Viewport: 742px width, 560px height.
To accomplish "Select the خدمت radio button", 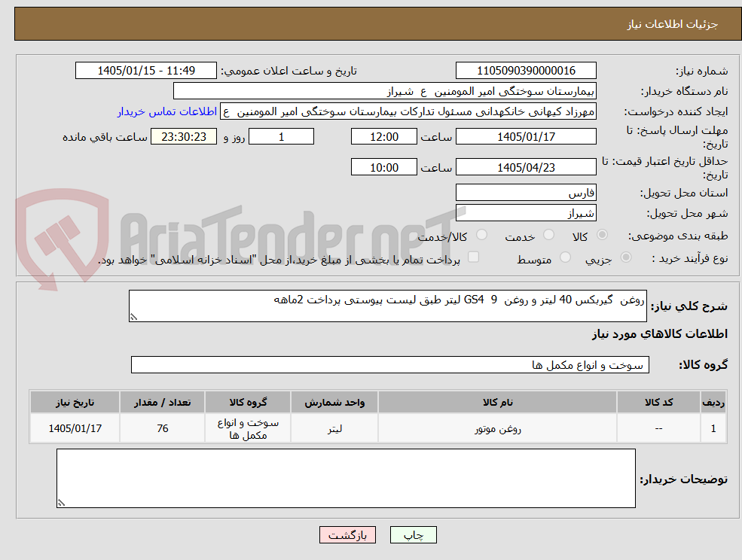I will [x=548, y=235].
